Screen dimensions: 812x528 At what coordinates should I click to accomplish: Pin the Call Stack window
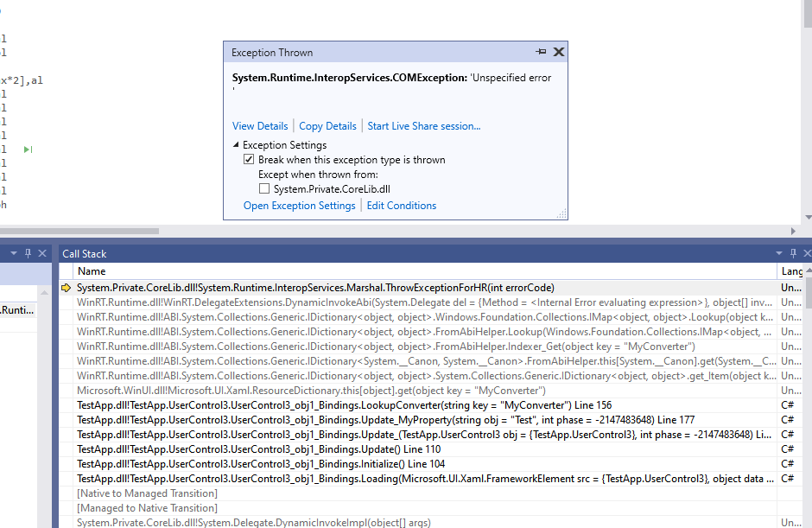[792, 253]
